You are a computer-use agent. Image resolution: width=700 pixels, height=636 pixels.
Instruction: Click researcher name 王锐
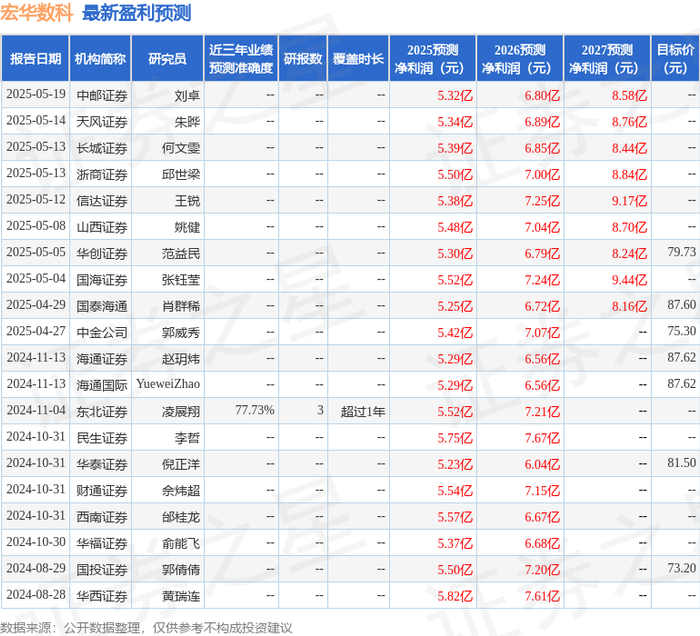(187, 200)
